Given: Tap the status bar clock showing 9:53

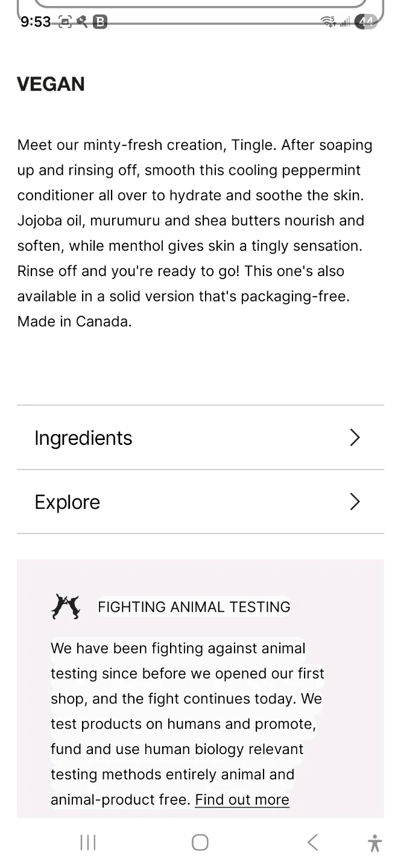Looking at the screenshot, I should click(x=36, y=22).
